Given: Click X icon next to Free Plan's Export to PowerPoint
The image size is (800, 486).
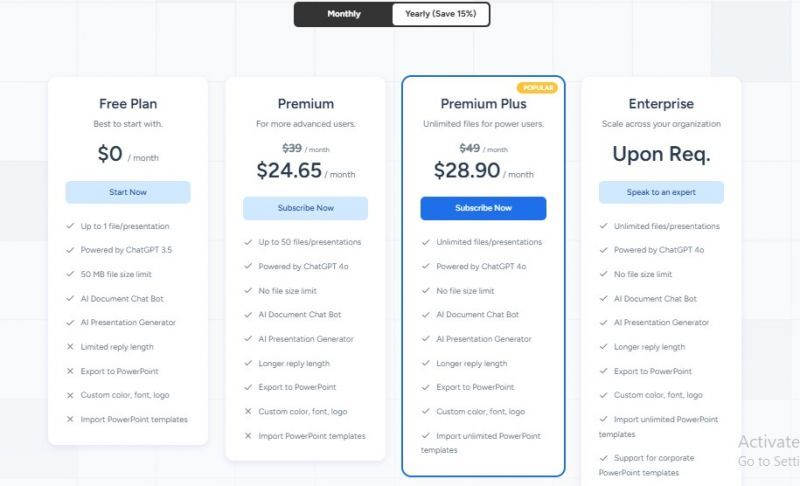Looking at the screenshot, I should (70, 371).
